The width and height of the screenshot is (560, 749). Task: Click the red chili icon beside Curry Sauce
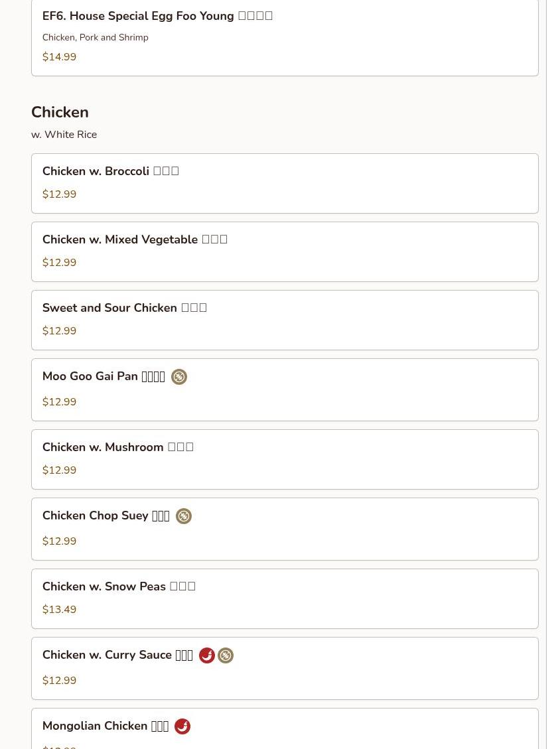coord(207,655)
